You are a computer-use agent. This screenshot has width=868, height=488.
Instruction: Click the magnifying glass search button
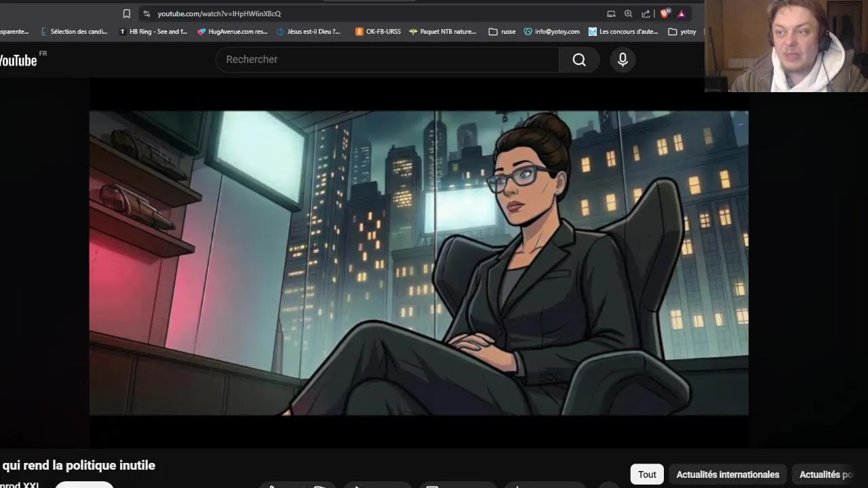(x=579, y=60)
